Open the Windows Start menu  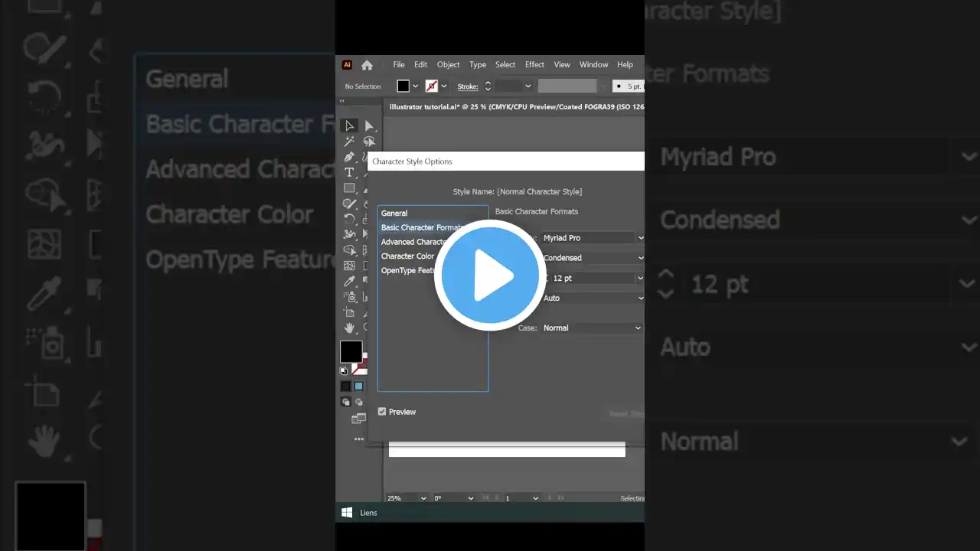[347, 513]
